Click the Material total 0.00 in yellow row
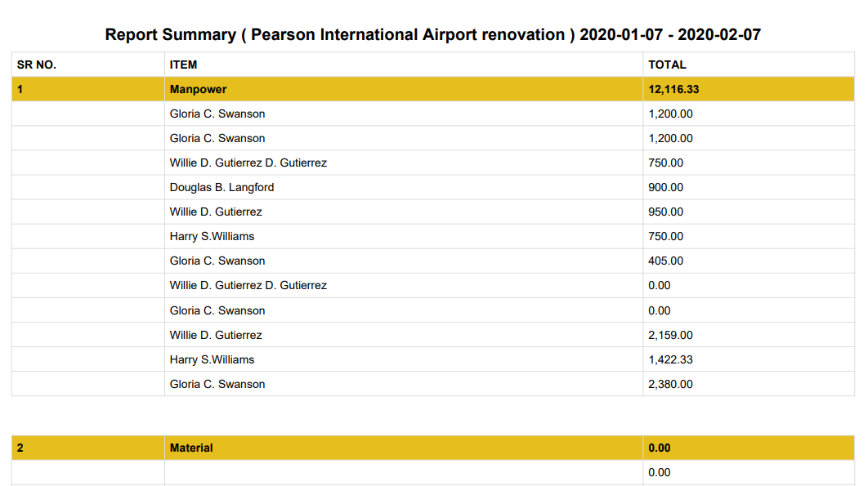Image resolution: width=868 pixels, height=486 pixels. (660, 448)
